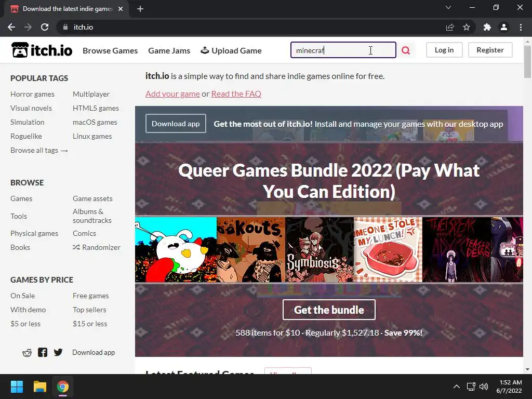532x399 pixels.
Task: Open Horror games tag
Action: pos(32,94)
